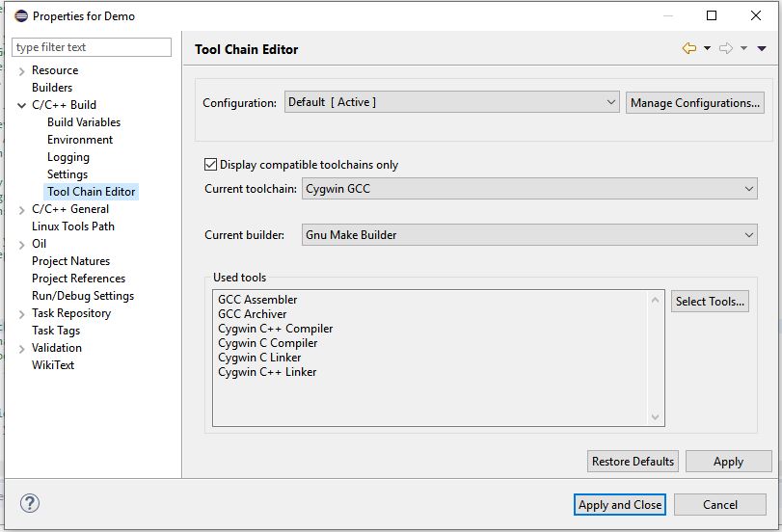The width and height of the screenshot is (782, 532).
Task: Select WikiText page
Action: (x=53, y=365)
